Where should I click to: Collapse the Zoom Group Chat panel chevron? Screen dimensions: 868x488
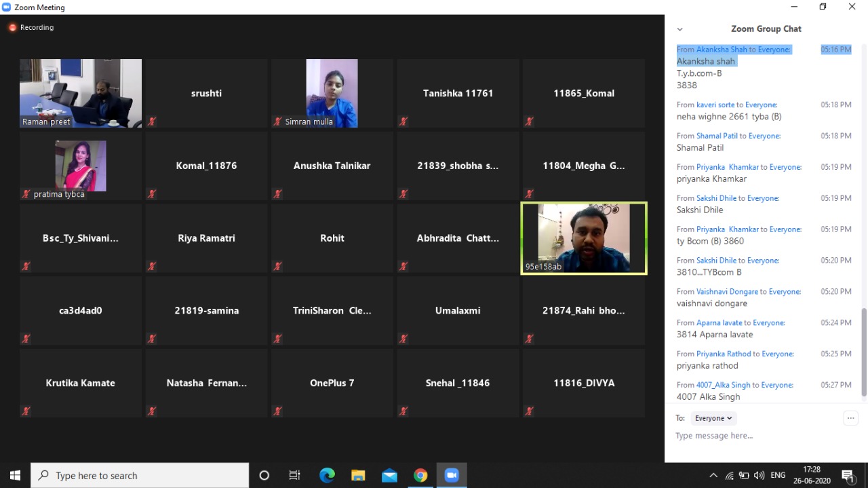click(x=679, y=29)
